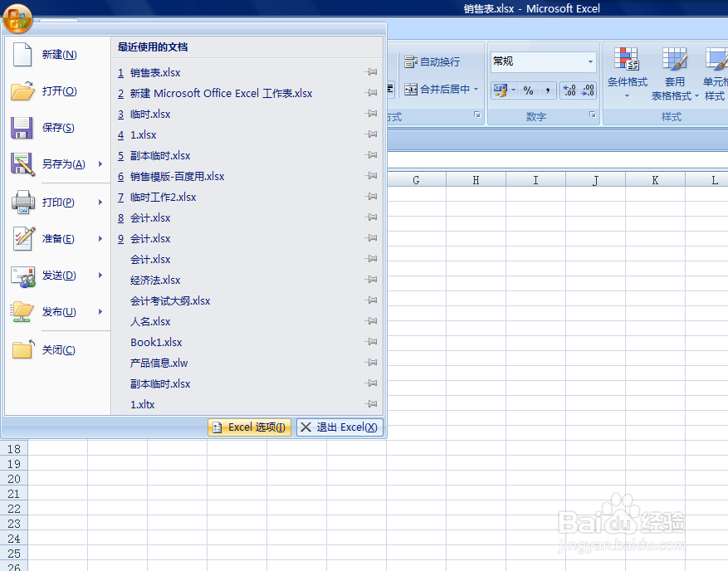This screenshot has height=571, width=728.
Task: Click the round Office Button logo
Action: click(x=17, y=18)
